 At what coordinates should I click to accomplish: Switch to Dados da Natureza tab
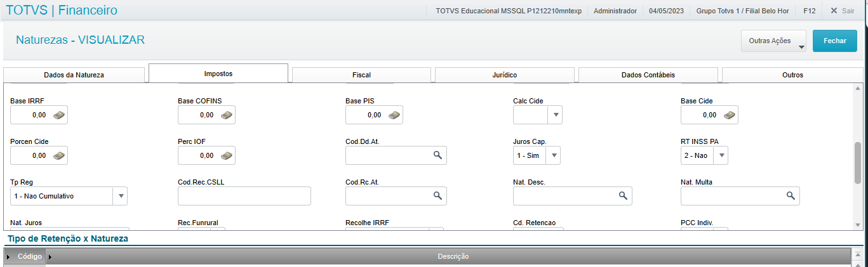(x=74, y=75)
